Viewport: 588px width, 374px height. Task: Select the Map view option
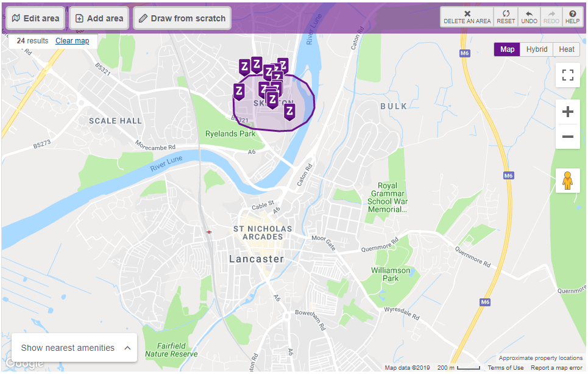pyautogui.click(x=507, y=49)
